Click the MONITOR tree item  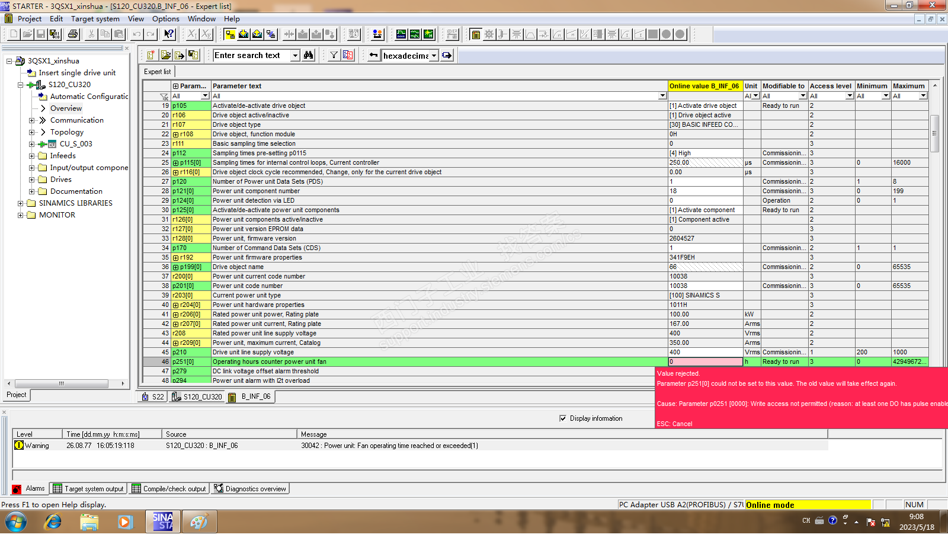(57, 215)
